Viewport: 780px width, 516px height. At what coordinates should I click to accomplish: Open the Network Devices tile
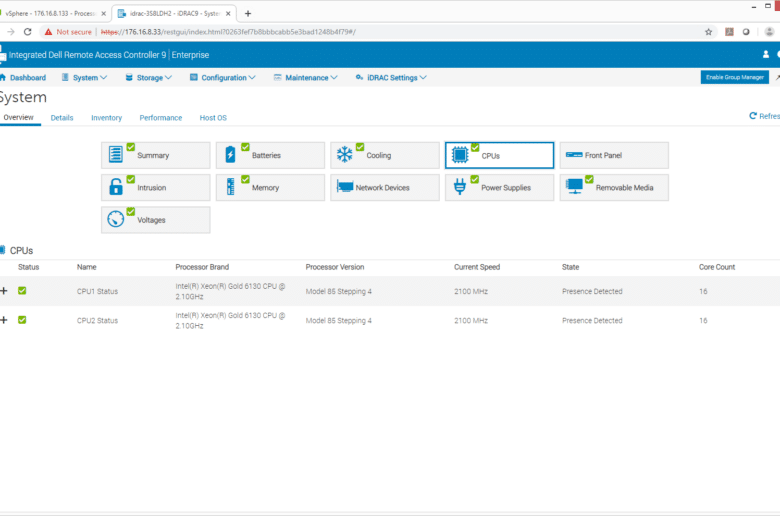pyautogui.click(x=385, y=188)
